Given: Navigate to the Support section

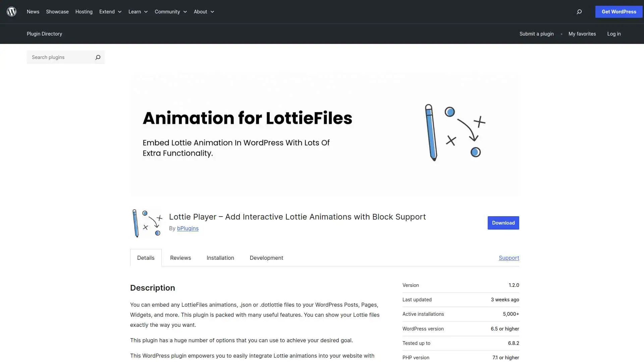Looking at the screenshot, I should pyautogui.click(x=509, y=258).
